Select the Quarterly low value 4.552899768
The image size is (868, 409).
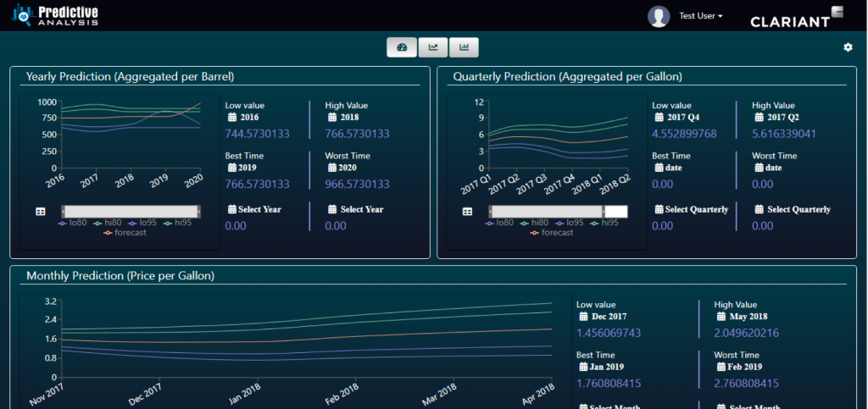[x=684, y=134]
